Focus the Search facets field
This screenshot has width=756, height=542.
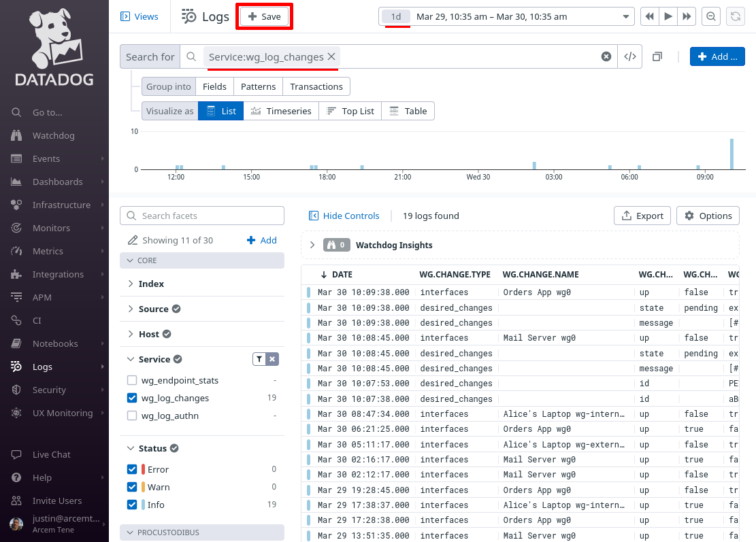201,216
